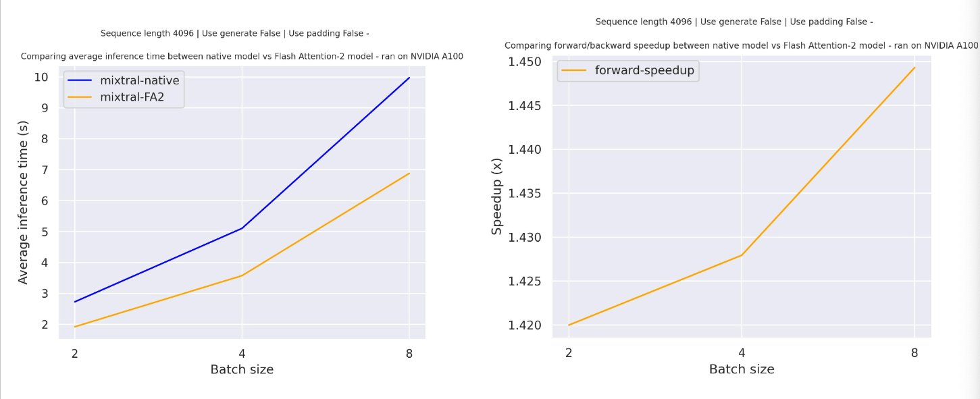The width and height of the screenshot is (980, 399).
Task: Click the left chart's Batch size label
Action: coord(242,369)
